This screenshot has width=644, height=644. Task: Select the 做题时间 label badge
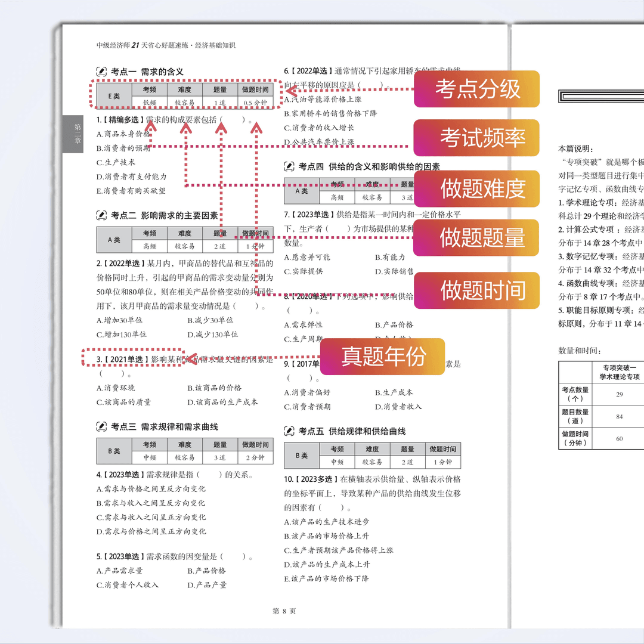476,290
